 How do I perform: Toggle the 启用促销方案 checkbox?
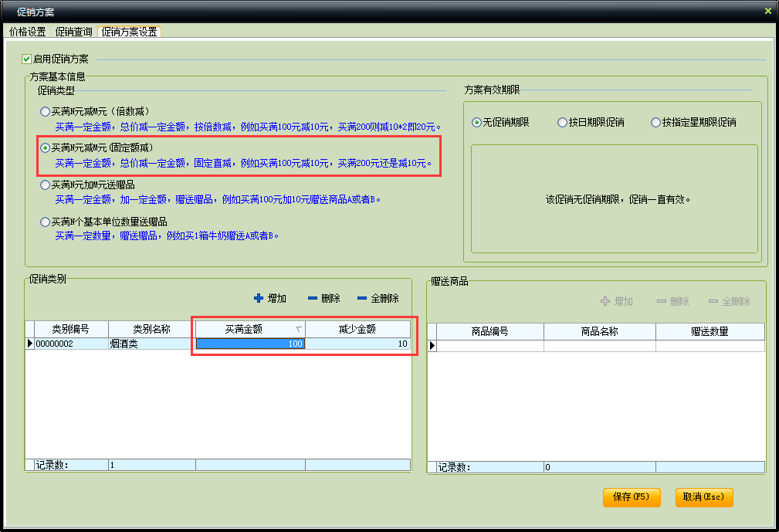(x=27, y=59)
